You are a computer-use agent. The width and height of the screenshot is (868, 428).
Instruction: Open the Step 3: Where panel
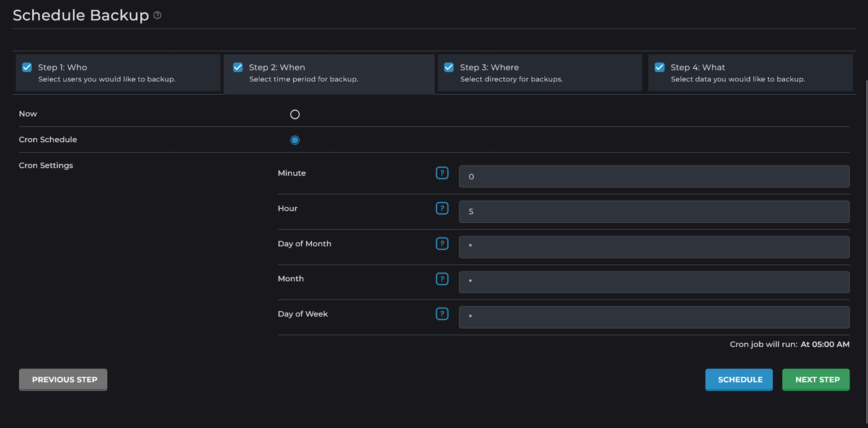click(x=539, y=73)
